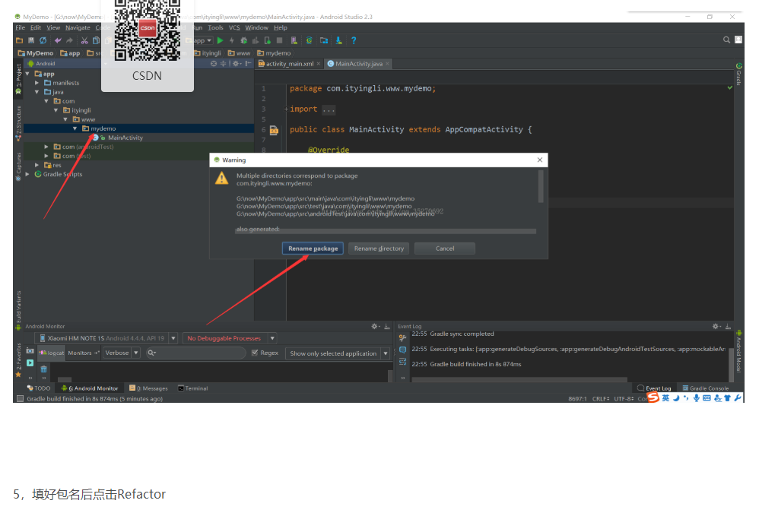Click the Redo arrow in toolbar
This screenshot has width=759, height=532.
[x=70, y=40]
